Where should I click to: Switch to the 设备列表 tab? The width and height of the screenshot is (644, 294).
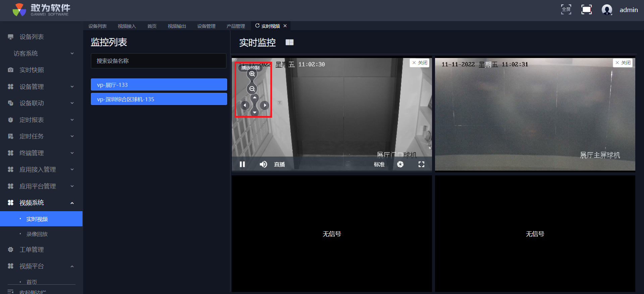[x=98, y=26]
